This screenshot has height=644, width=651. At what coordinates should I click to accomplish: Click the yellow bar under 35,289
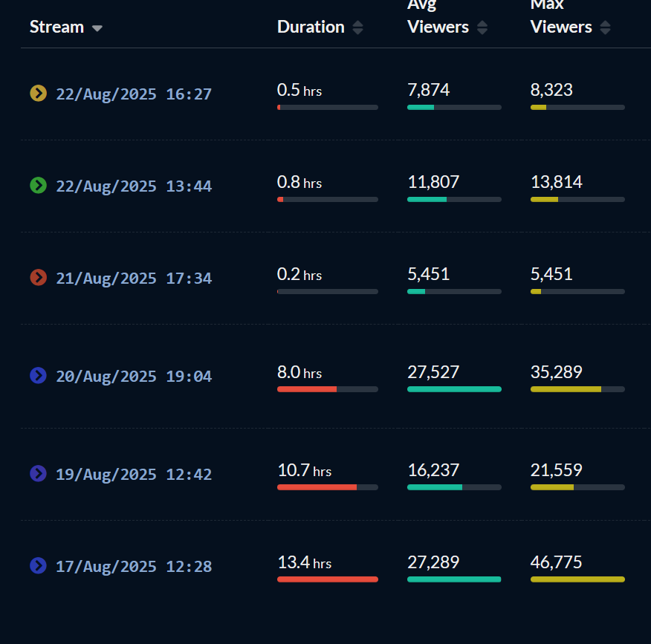[566, 389]
